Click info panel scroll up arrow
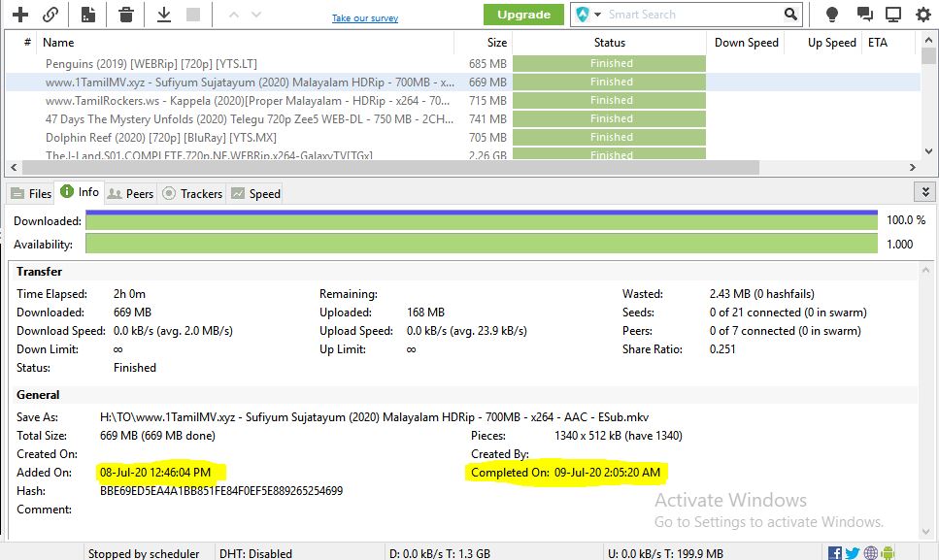The image size is (939, 560). click(x=925, y=271)
